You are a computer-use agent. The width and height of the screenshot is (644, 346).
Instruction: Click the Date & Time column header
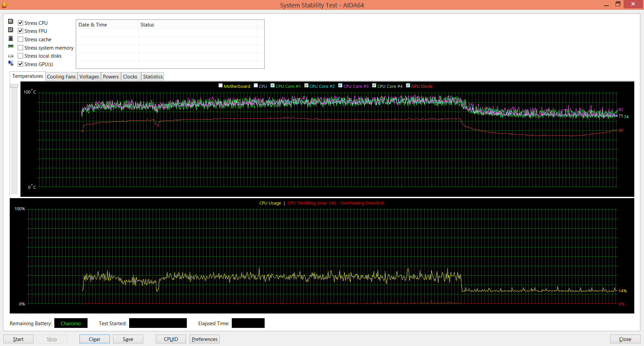tap(107, 24)
